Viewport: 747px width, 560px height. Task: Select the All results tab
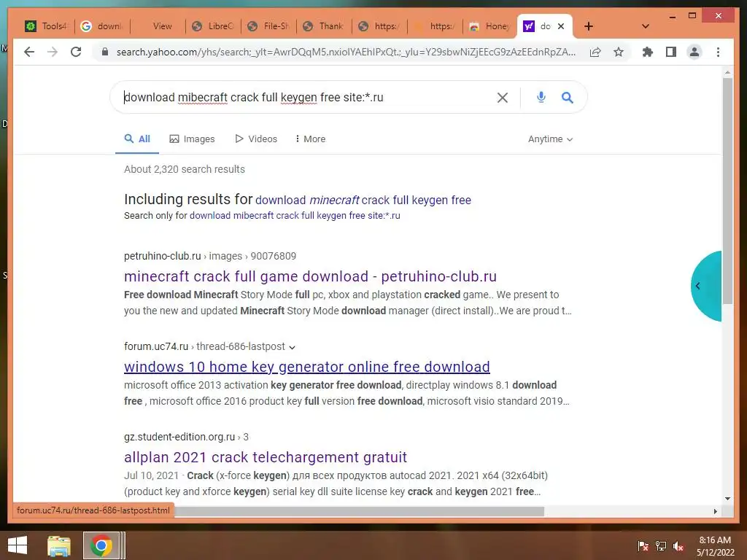pyautogui.click(x=137, y=139)
